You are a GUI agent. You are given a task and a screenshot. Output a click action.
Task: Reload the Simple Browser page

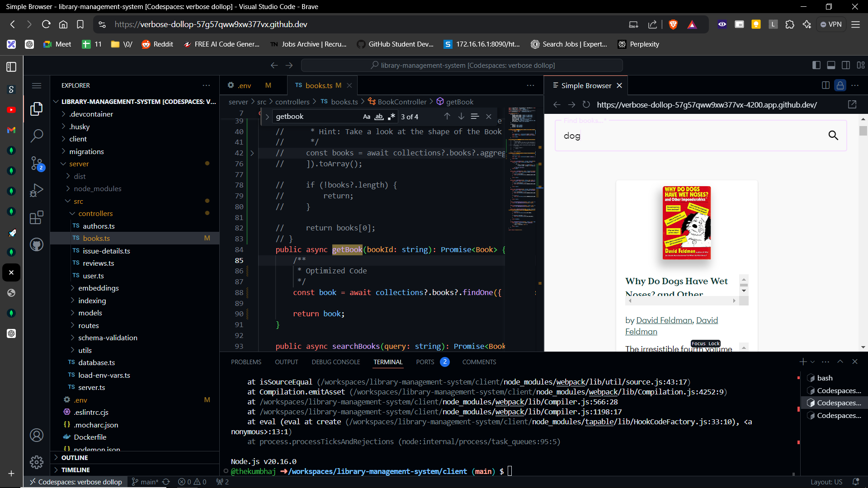(586, 104)
